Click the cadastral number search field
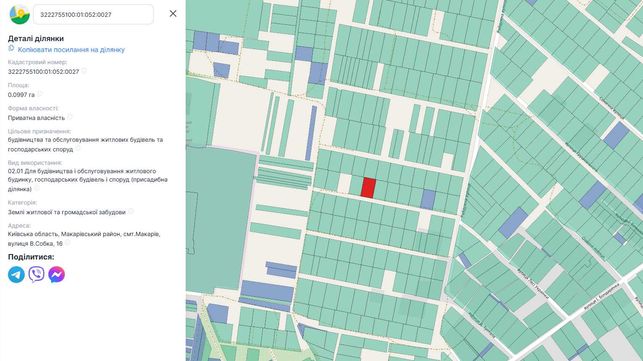The width and height of the screenshot is (643, 361). click(x=93, y=14)
